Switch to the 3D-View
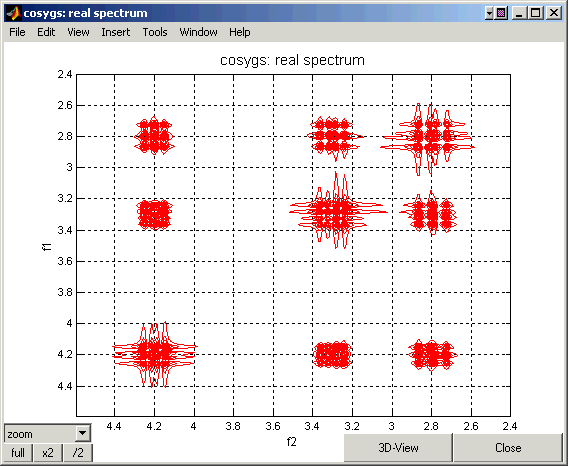Screen dimensions: 568x466 click(398, 448)
